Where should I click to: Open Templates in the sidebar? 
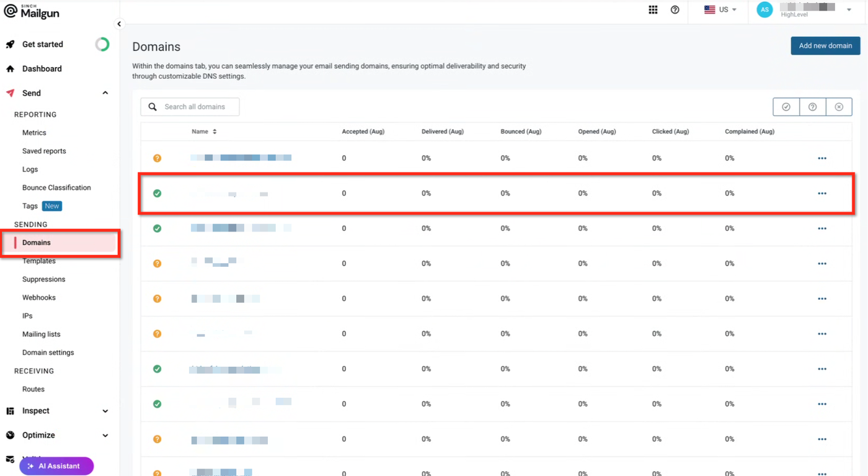(39, 261)
